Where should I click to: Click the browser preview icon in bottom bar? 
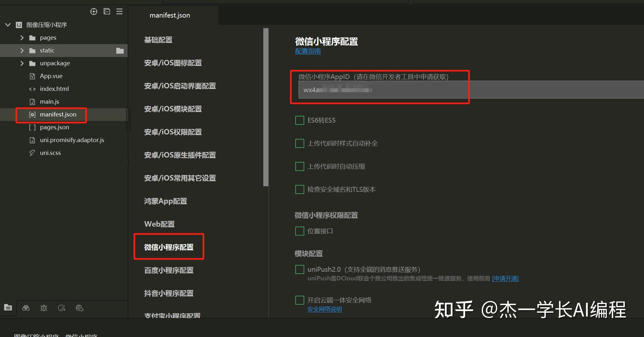(80, 308)
